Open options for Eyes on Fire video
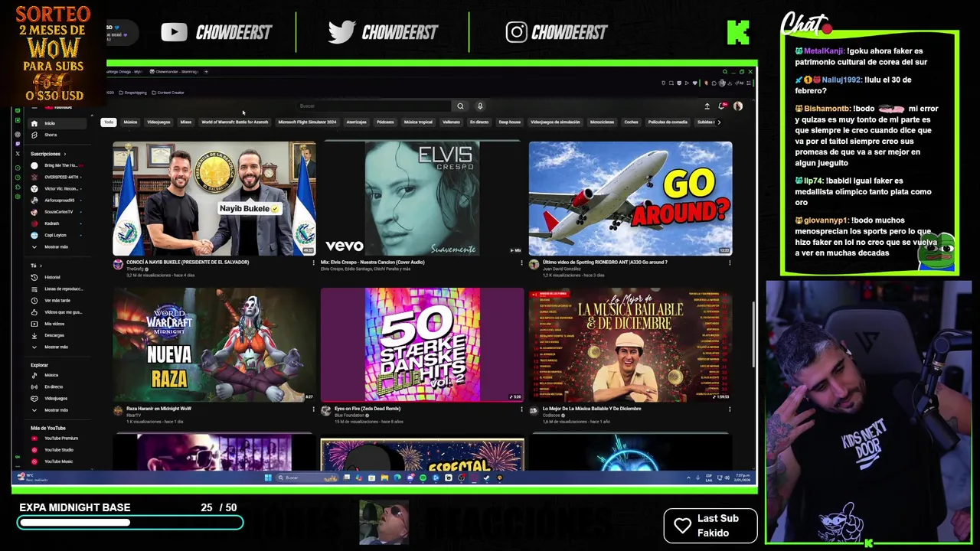 pyautogui.click(x=521, y=409)
